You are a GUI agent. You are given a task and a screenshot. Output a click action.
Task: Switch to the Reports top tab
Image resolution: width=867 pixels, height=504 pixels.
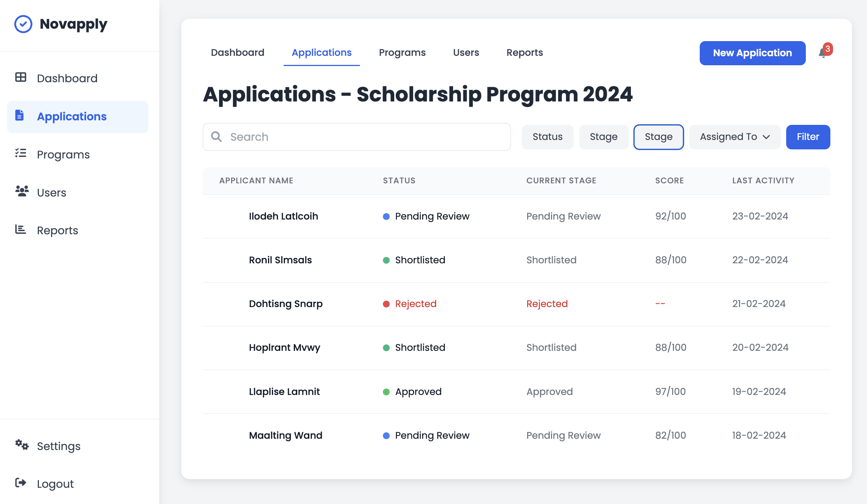point(525,52)
